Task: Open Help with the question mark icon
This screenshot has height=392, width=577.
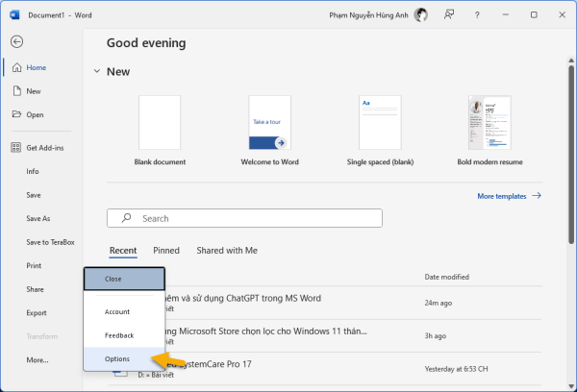Action: point(477,15)
